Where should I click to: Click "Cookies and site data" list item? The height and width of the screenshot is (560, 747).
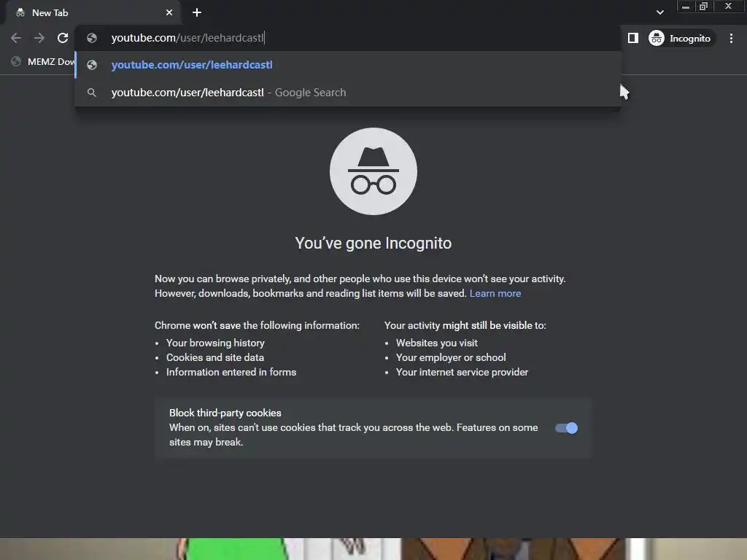[215, 357]
